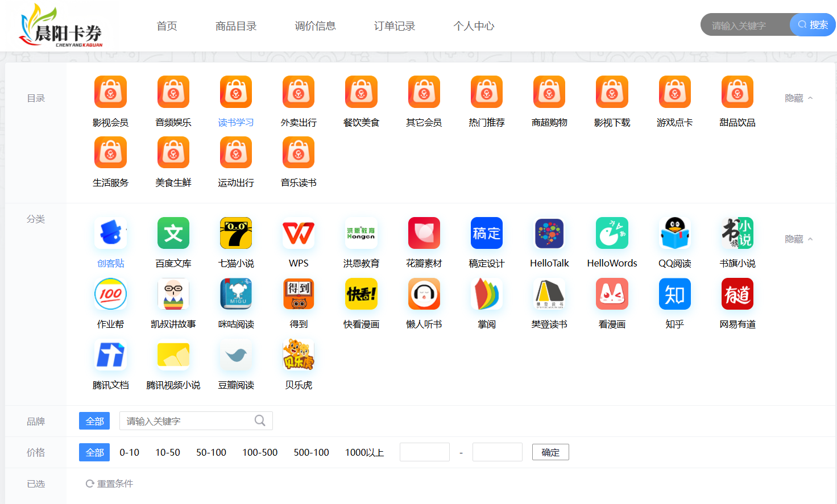Open the 网易有道 icon
This screenshot has height=504, width=837.
point(737,294)
